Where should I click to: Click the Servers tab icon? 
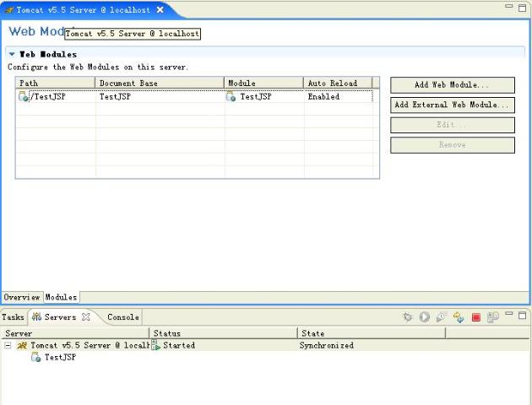click(36, 317)
